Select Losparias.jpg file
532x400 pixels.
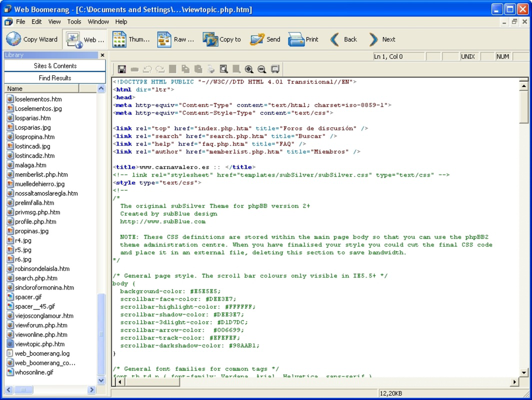(x=29, y=127)
